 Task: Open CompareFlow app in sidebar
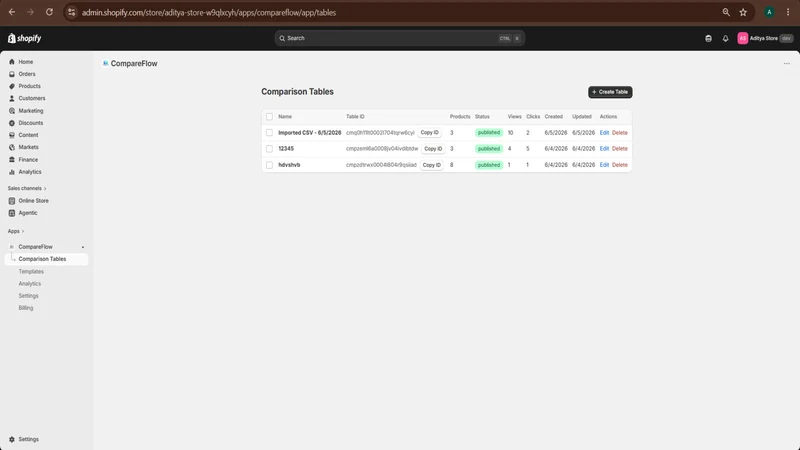35,247
